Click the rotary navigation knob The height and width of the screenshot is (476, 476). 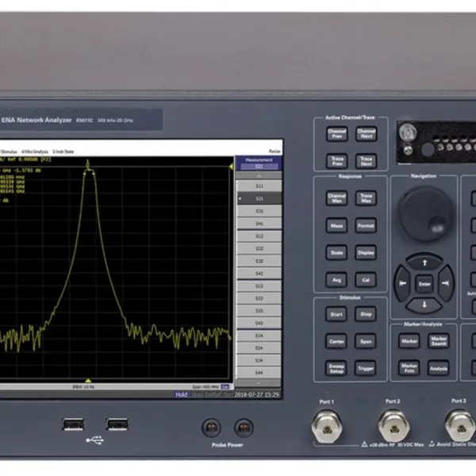point(425,213)
